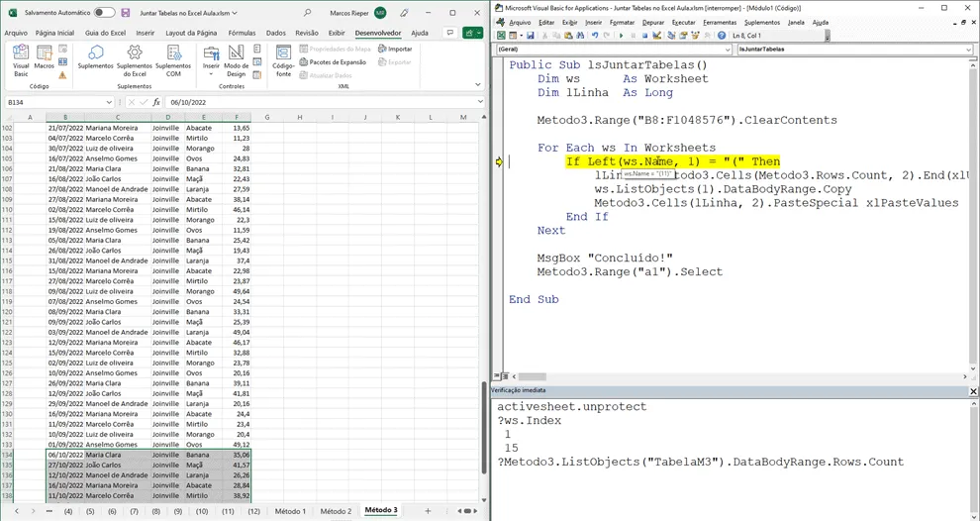Open the lsJuntarTabelas procedure dropdown
Image resolution: width=980 pixels, height=521 pixels.
click(x=969, y=49)
